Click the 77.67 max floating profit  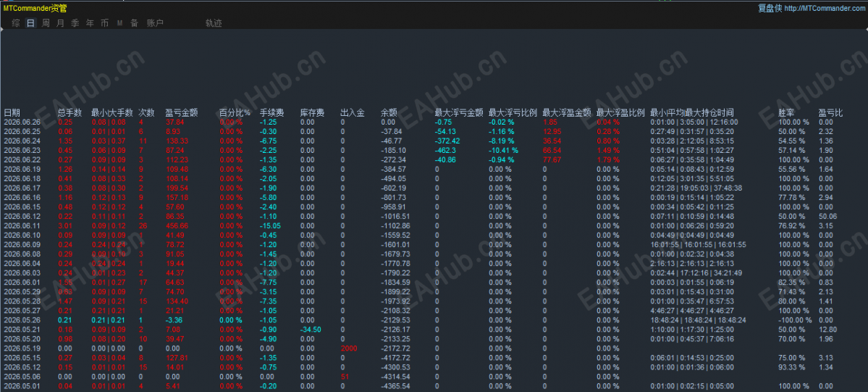click(552, 159)
